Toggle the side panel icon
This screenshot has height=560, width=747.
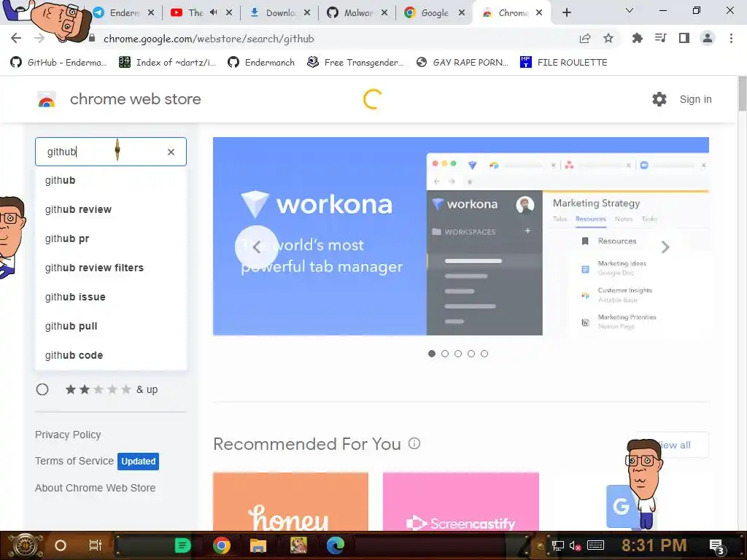(684, 39)
